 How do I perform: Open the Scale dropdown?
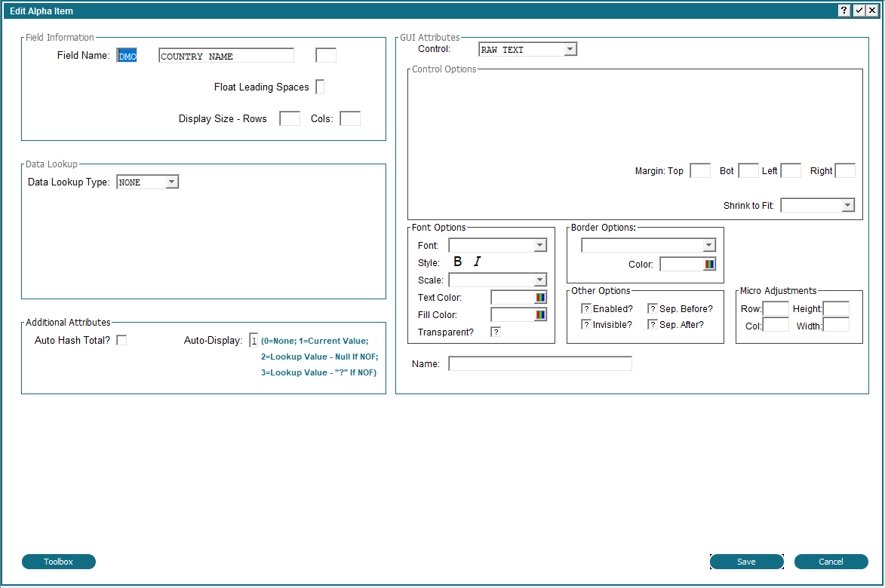[x=497, y=280]
